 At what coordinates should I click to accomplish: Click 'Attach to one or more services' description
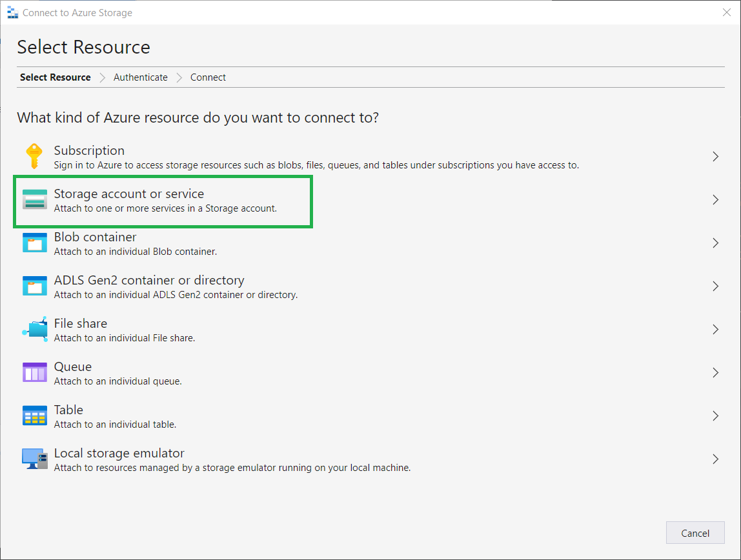pyautogui.click(x=165, y=208)
